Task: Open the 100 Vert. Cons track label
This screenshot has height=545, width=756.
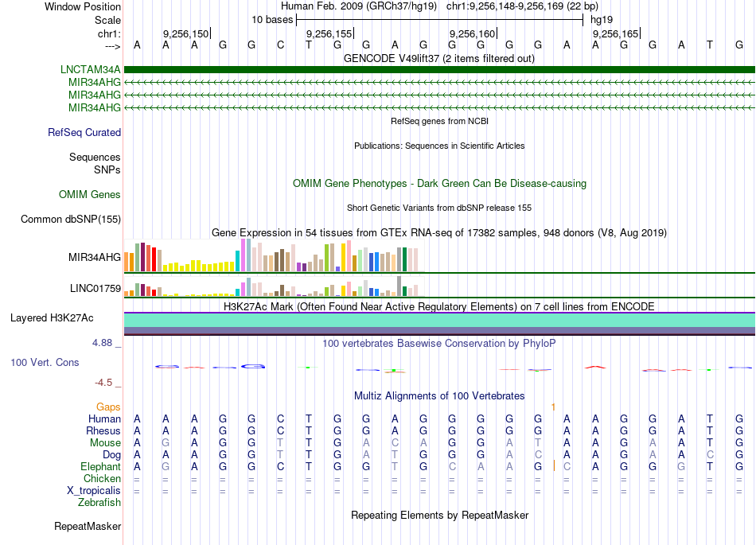Action: point(45,362)
